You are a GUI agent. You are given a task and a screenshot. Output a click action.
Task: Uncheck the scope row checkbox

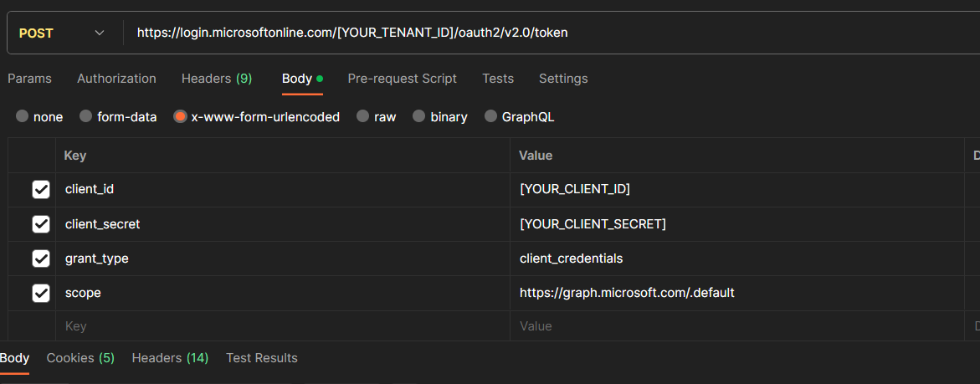pos(41,293)
